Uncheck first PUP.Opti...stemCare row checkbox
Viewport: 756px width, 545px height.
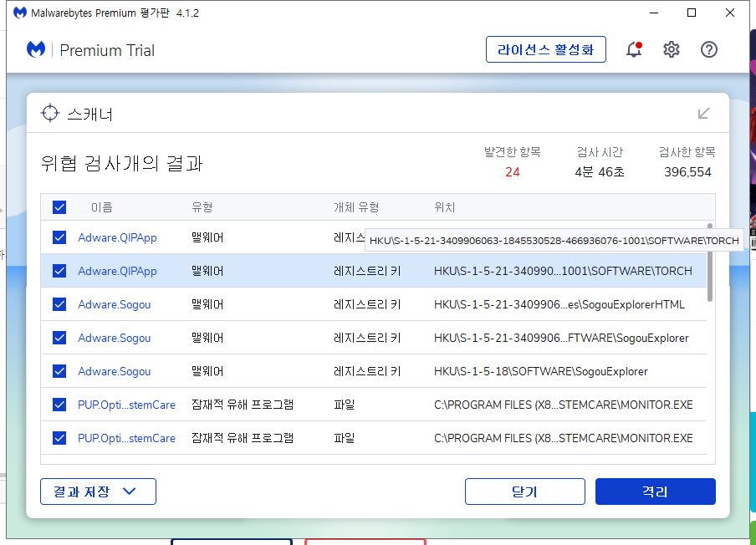click(x=59, y=405)
